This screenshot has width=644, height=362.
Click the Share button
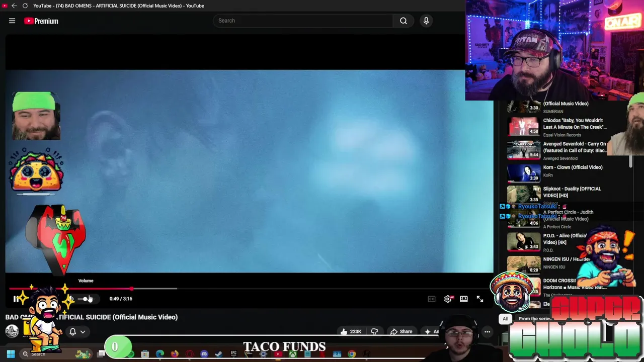(x=401, y=332)
